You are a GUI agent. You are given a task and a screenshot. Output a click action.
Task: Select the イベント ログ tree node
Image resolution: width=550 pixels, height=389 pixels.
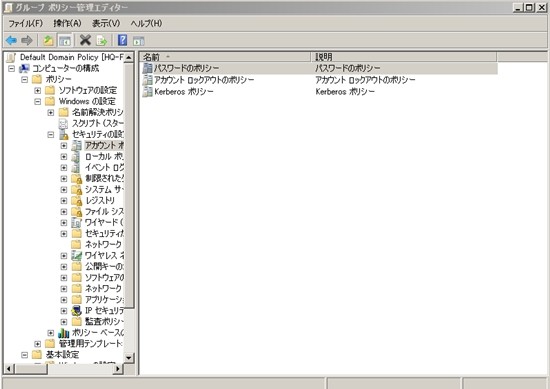(x=104, y=168)
